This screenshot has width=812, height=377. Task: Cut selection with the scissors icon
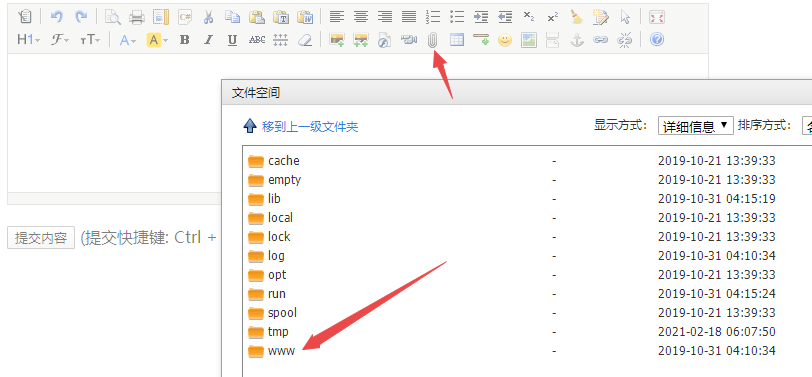tap(209, 17)
